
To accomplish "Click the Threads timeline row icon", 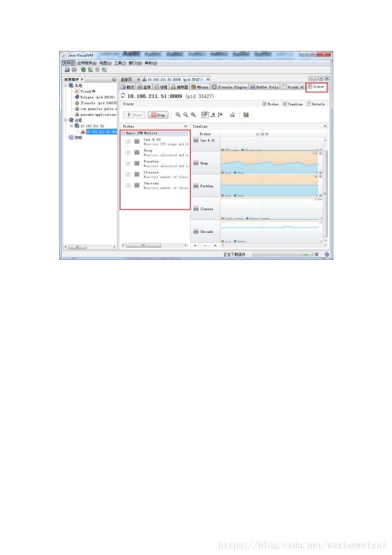I will point(196,231).
